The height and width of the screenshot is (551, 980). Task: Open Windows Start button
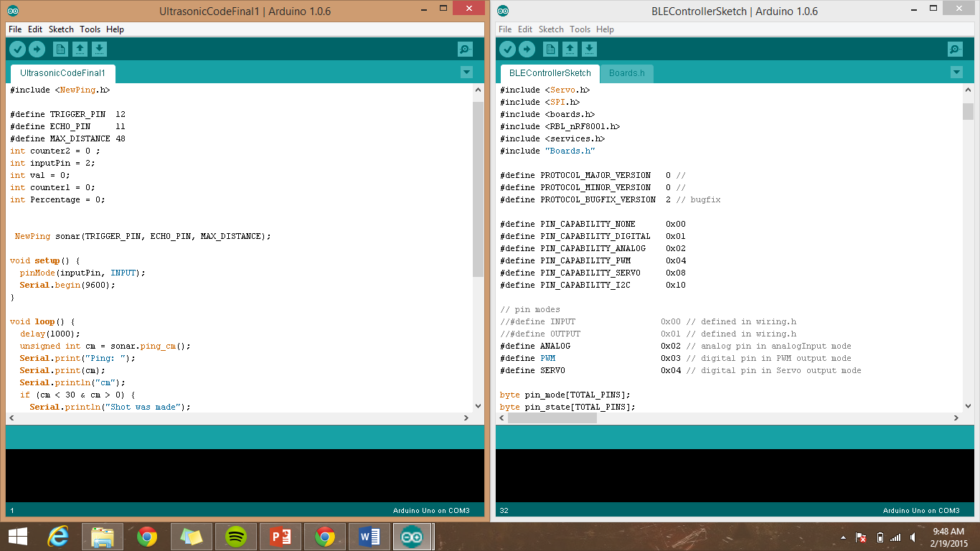pyautogui.click(x=17, y=537)
